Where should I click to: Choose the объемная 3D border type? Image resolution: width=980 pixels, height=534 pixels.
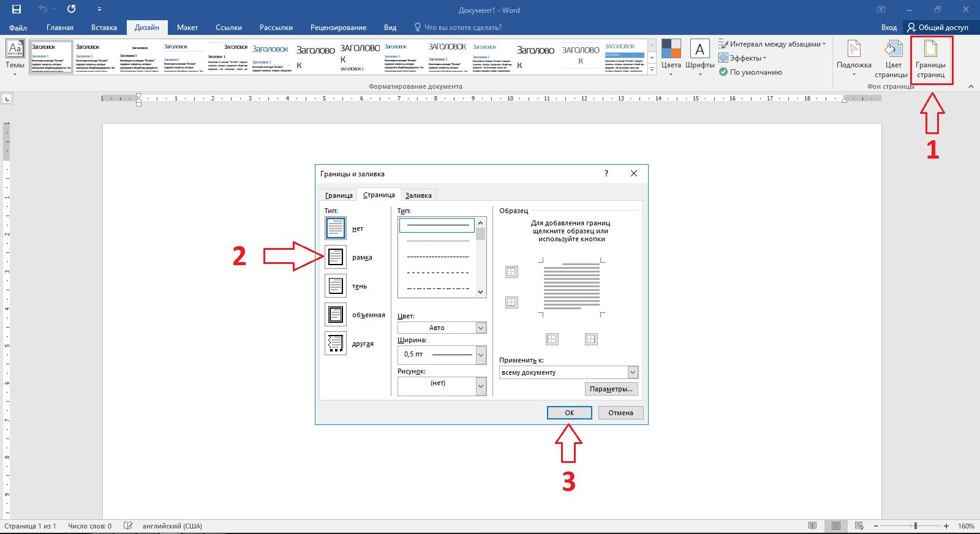336,315
